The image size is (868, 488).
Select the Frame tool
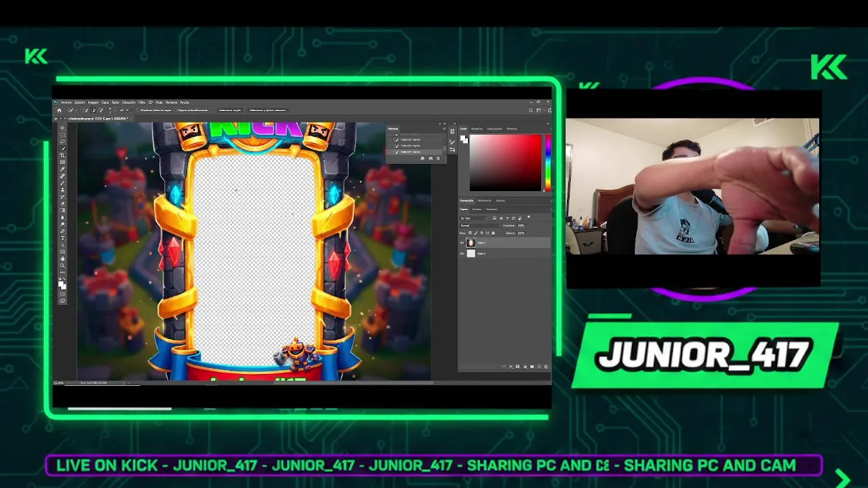pos(63,162)
